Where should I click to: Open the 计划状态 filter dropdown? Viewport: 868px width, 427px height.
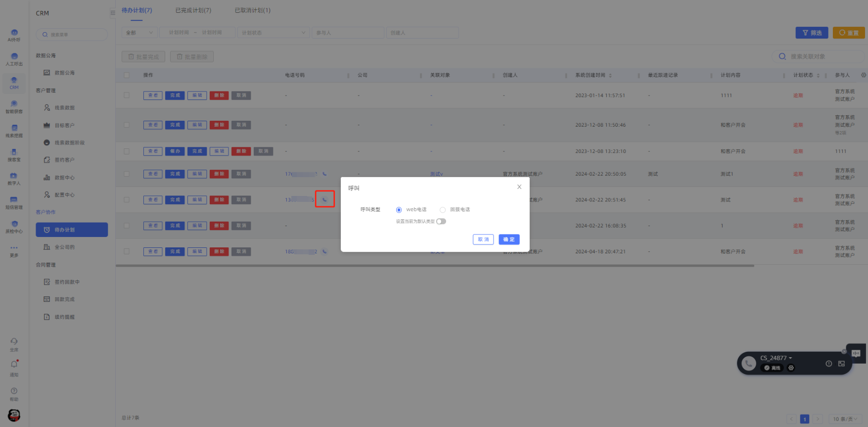pos(273,33)
